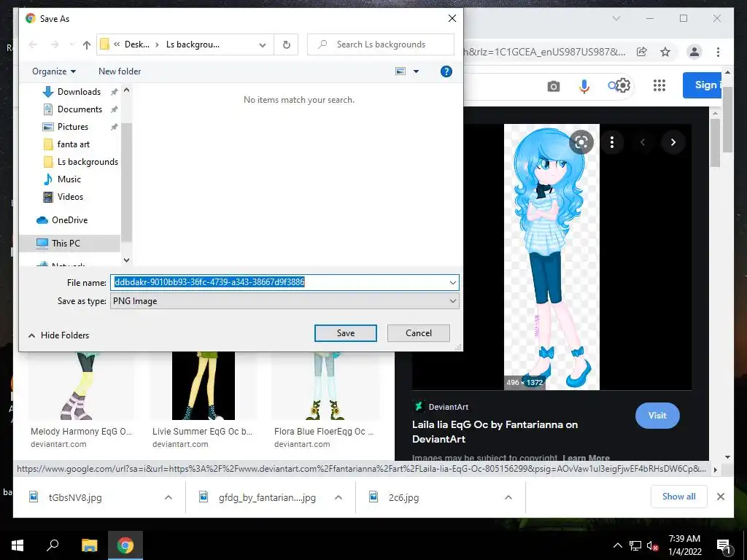This screenshot has height=560, width=747.
Task: Open the Chrome profile icon
Action: (694, 52)
